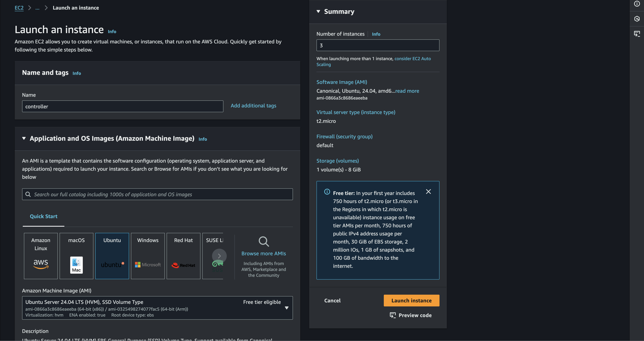
Task: Click read more on the AMI description
Action: click(407, 91)
